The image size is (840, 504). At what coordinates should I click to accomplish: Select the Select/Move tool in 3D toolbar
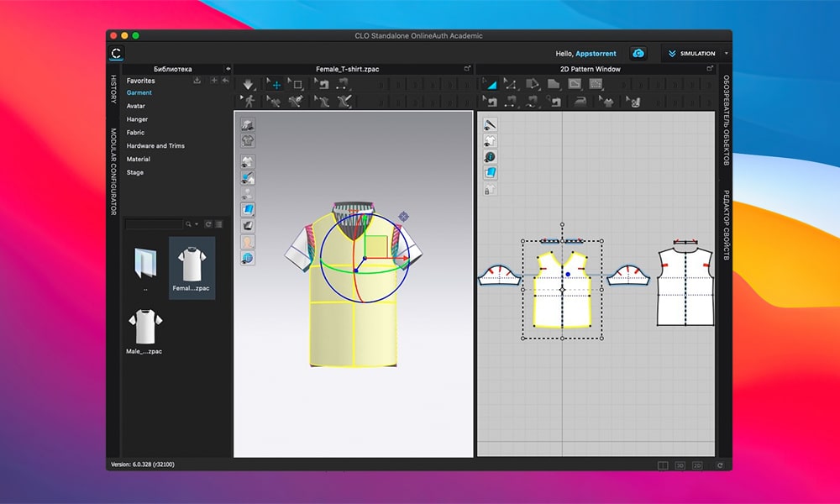coord(276,85)
